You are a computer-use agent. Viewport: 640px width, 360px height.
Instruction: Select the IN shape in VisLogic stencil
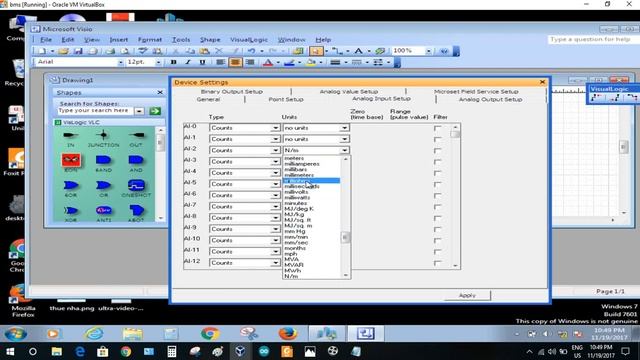(71, 138)
